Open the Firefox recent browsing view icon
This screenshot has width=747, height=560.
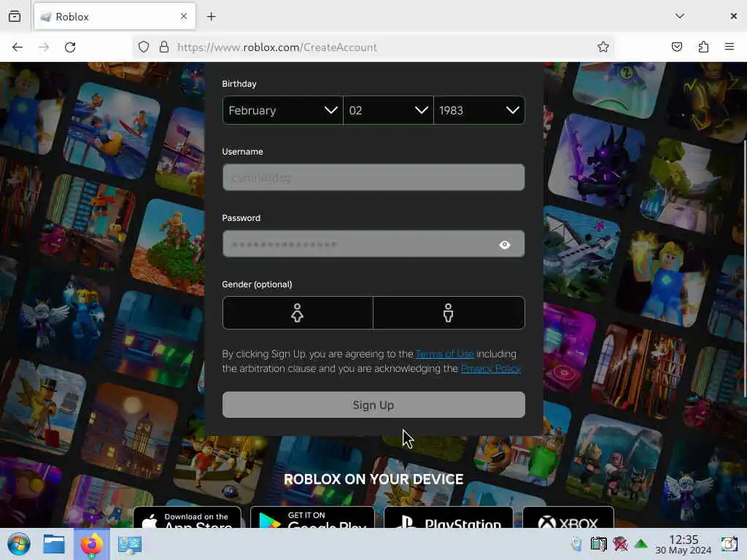pos(15,16)
